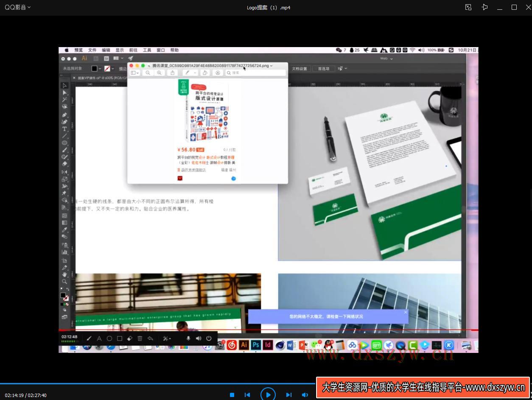Open the 文件 menu in the Mac menu bar
This screenshot has width=532, height=400.
click(92, 50)
